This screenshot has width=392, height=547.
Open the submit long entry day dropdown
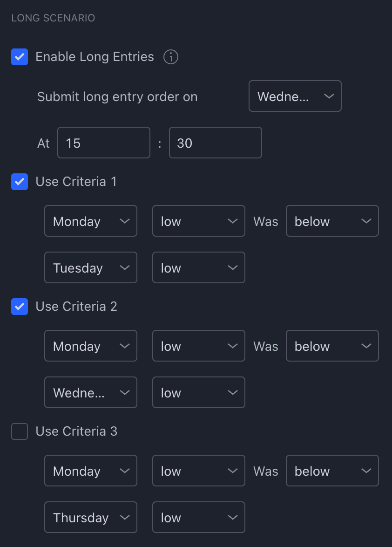pos(295,96)
